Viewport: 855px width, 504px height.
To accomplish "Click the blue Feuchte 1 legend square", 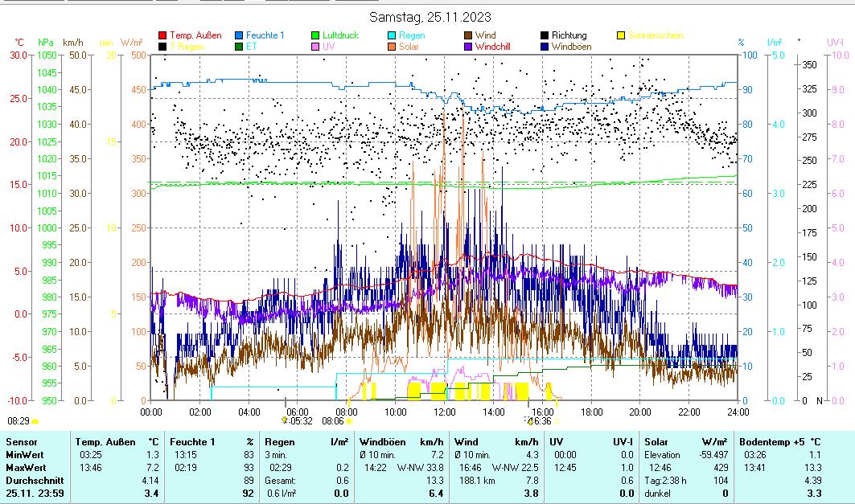I will pyautogui.click(x=239, y=35).
